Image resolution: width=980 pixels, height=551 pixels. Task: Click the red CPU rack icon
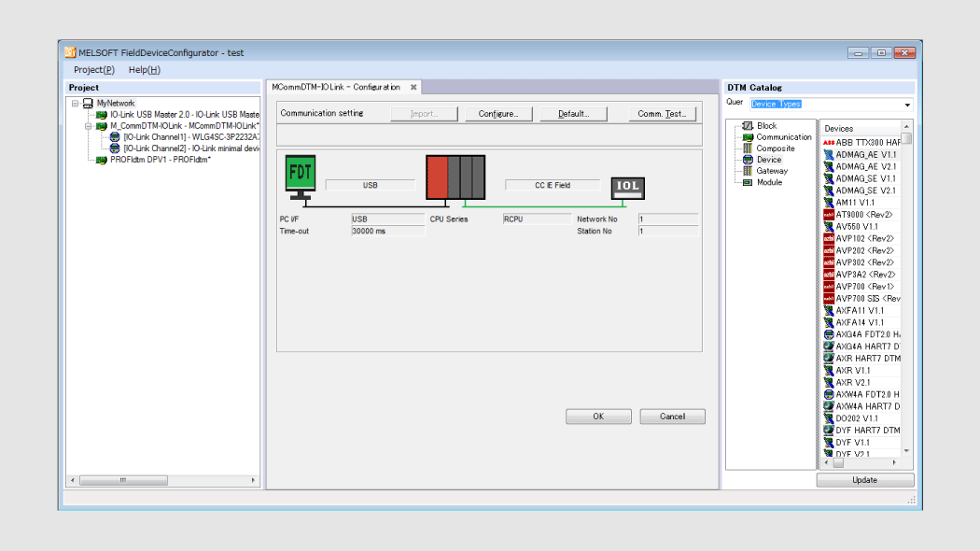(x=437, y=177)
